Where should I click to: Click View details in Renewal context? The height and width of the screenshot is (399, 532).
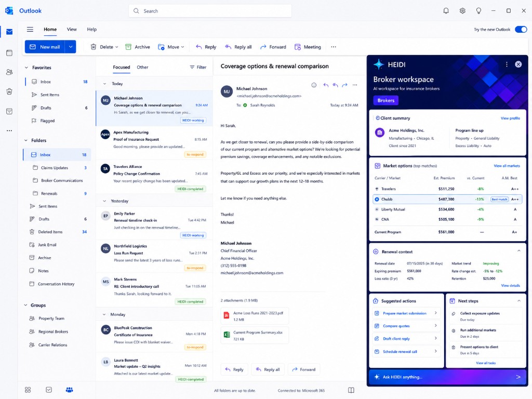tap(510, 285)
